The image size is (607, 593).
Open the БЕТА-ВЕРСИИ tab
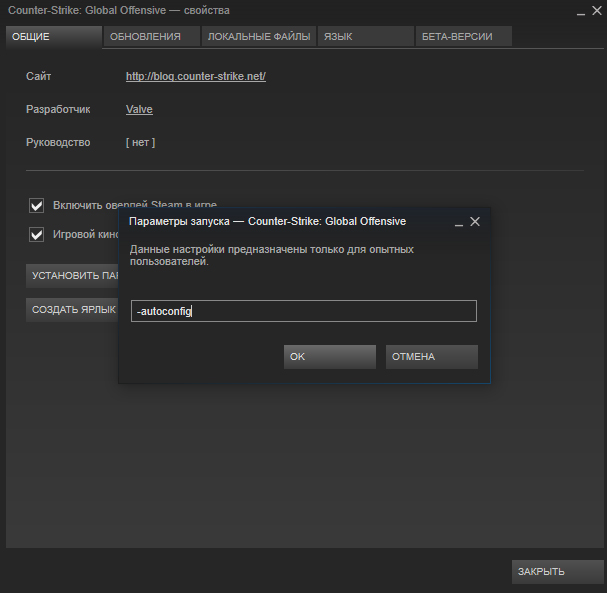click(464, 37)
